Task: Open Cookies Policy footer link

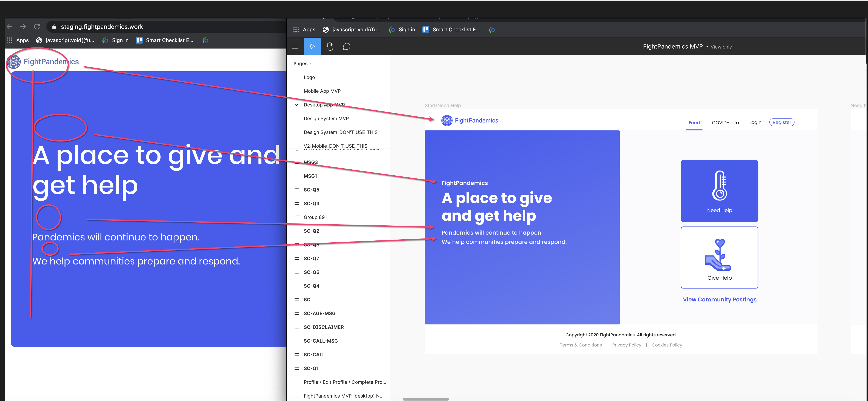Action: [666, 345]
